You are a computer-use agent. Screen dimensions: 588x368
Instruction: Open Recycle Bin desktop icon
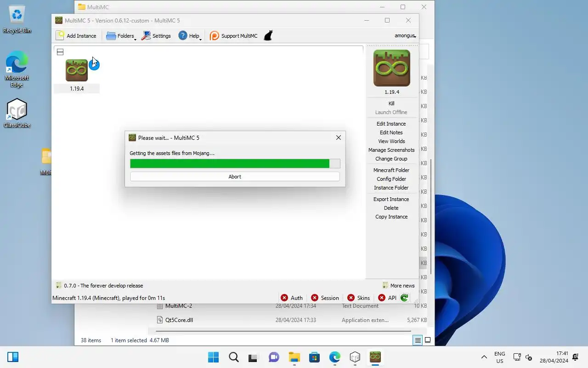[17, 19]
